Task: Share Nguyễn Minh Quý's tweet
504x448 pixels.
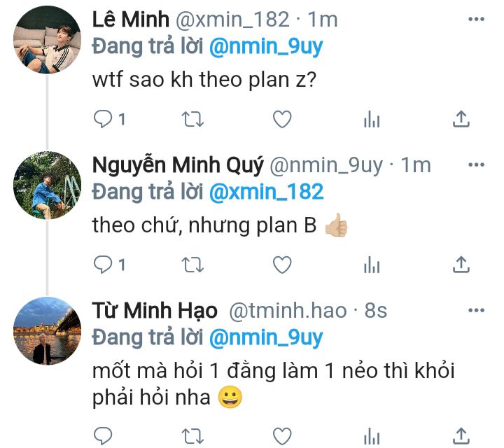Action: 461,265
